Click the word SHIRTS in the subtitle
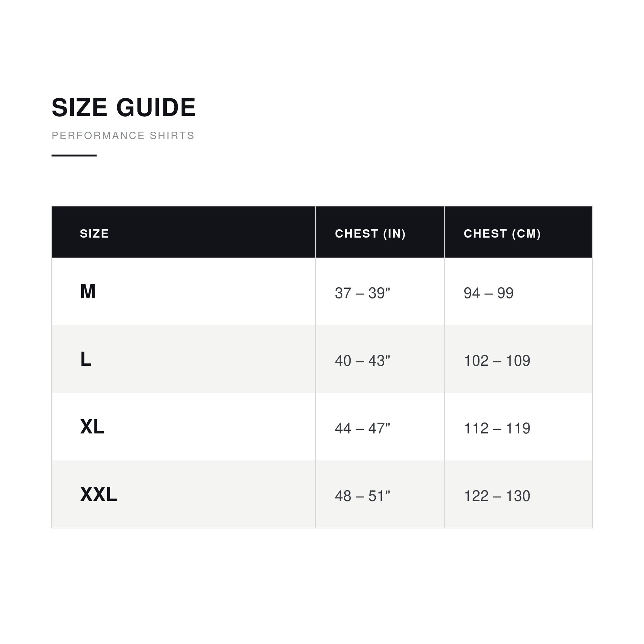Screen dimensions: 644x644 tap(172, 136)
